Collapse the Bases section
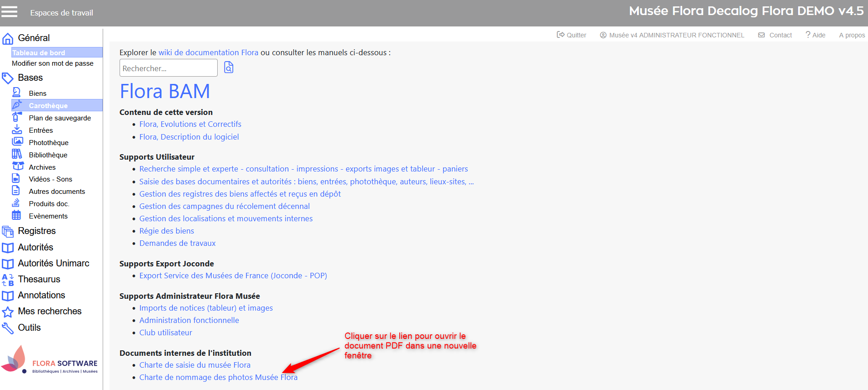Image resolution: width=868 pixels, height=390 pixels. [30, 78]
